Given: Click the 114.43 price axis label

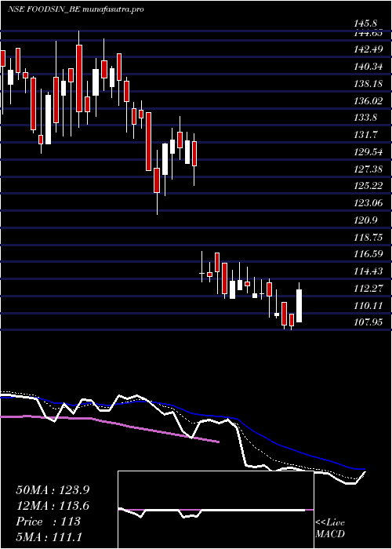Looking at the screenshot, I should (x=368, y=271).
